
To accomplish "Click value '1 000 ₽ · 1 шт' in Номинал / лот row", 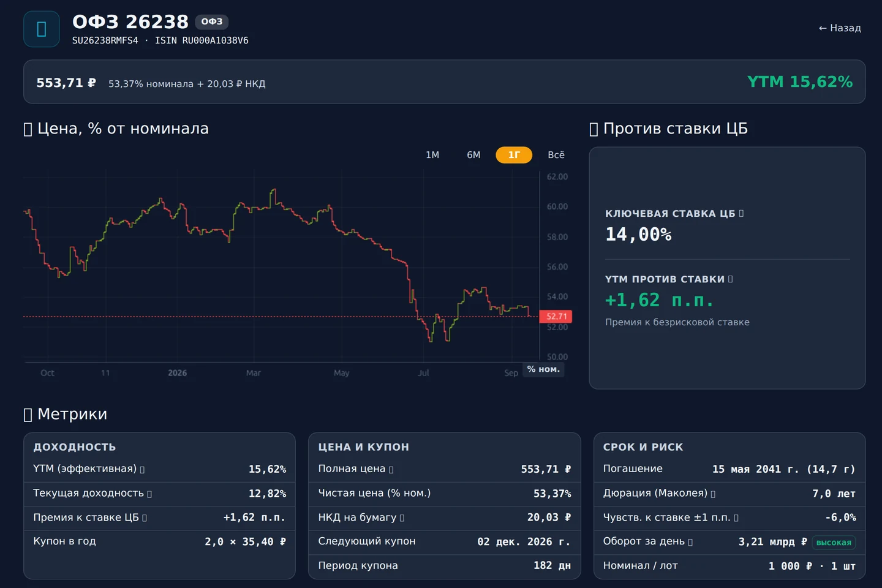I will click(812, 567).
